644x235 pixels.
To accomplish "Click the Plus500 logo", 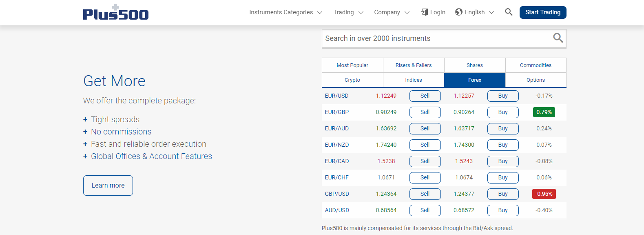I will [116, 13].
